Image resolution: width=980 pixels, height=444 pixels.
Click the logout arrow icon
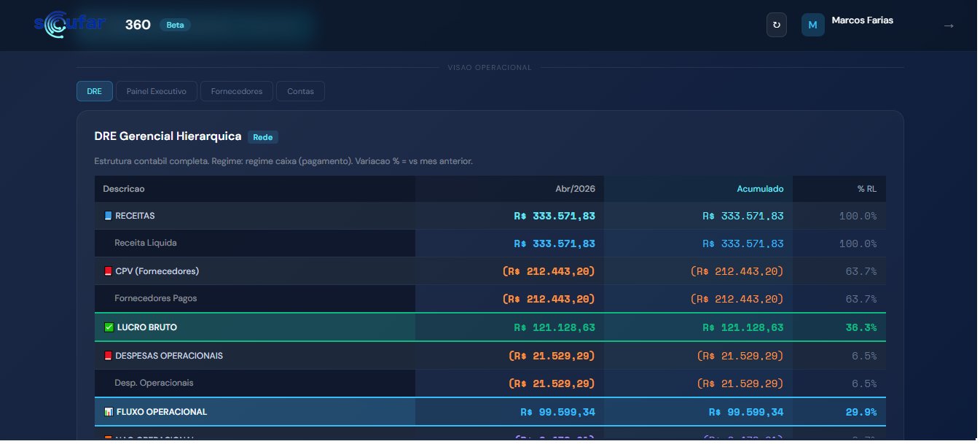[x=949, y=26]
